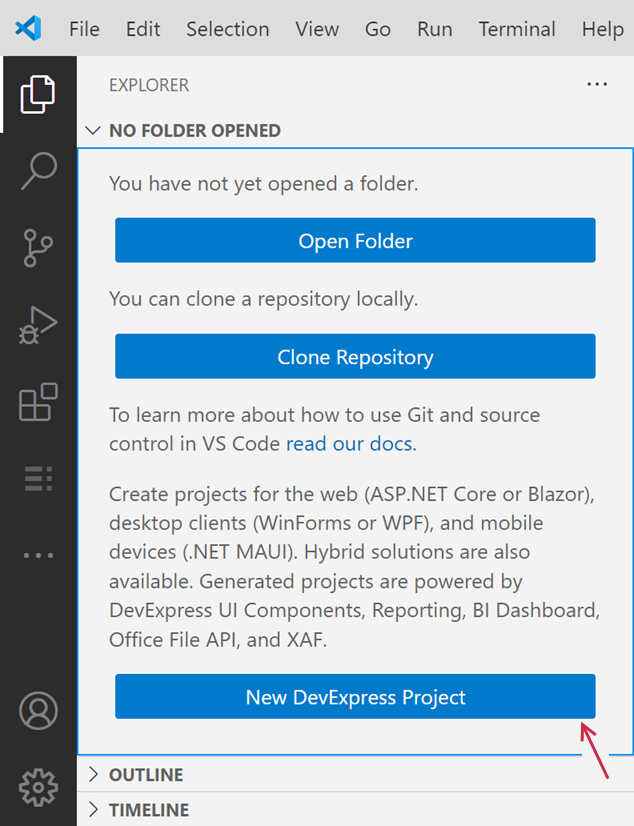Click the New DevExpress Project button
Image resolution: width=634 pixels, height=826 pixels.
[355, 697]
